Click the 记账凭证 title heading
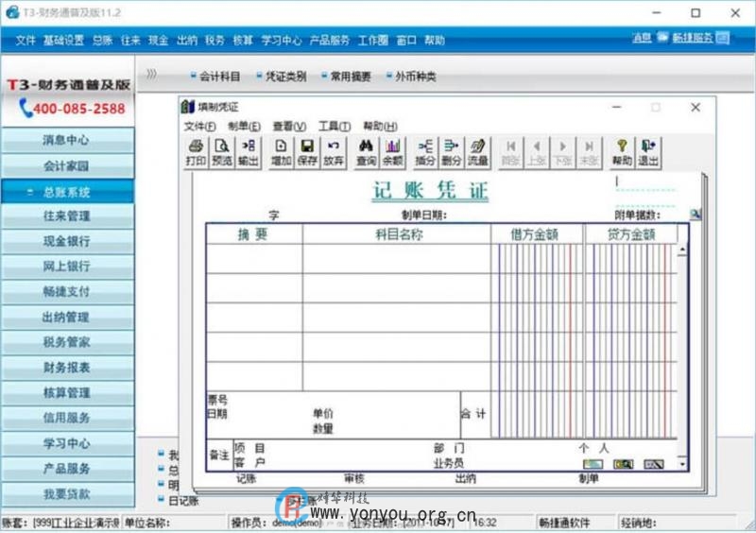Viewport: 756px width, 533px height. point(430,190)
